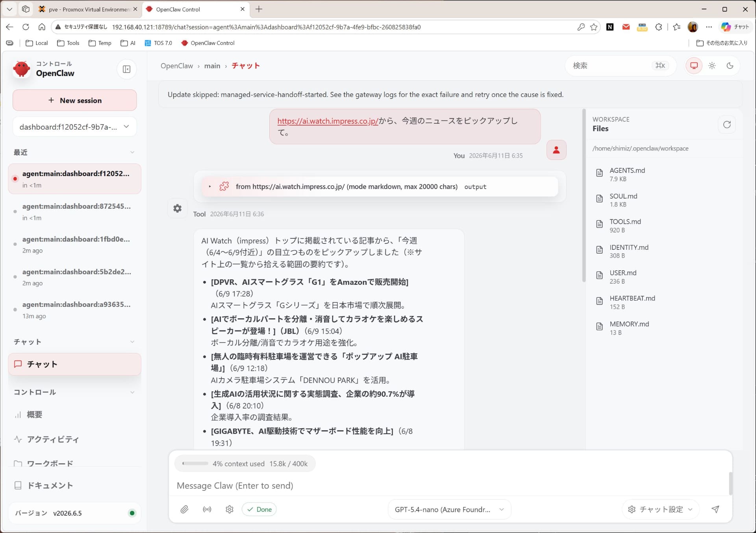
Task: Open composer settings gear icon
Action: click(x=230, y=509)
